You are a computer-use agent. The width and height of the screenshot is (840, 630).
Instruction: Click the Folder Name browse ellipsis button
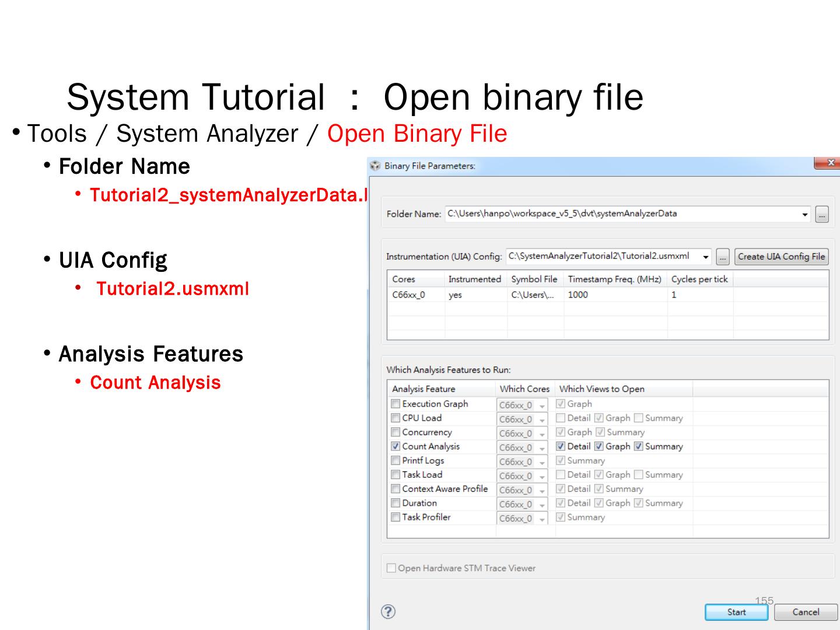coord(821,215)
